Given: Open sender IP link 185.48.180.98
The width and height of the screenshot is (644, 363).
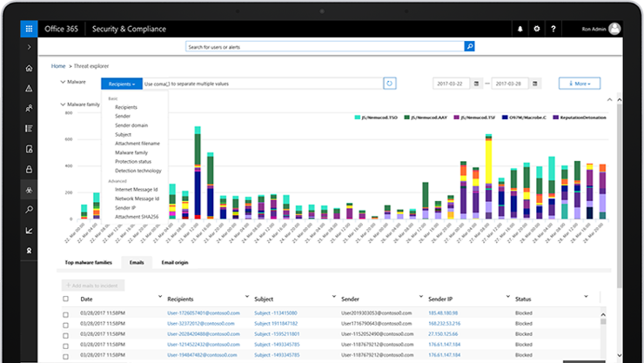Looking at the screenshot, I should [x=443, y=313].
